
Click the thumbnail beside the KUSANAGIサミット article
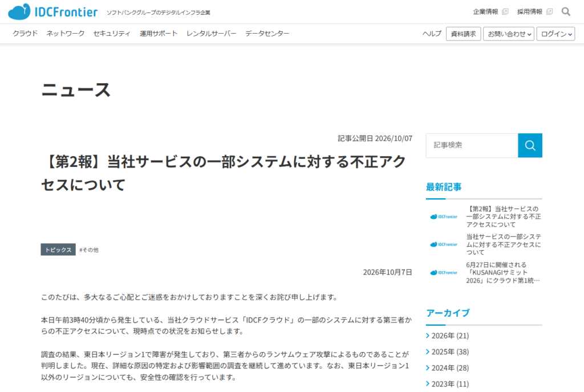click(444, 272)
